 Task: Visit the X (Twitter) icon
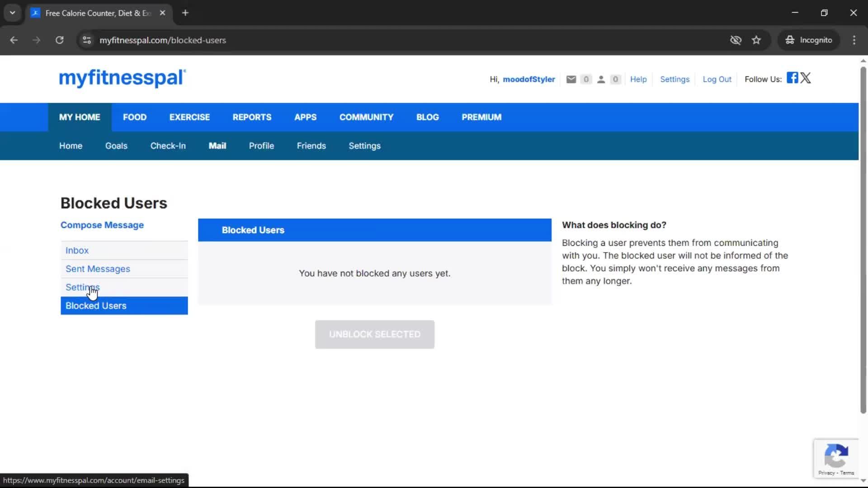coord(806,78)
